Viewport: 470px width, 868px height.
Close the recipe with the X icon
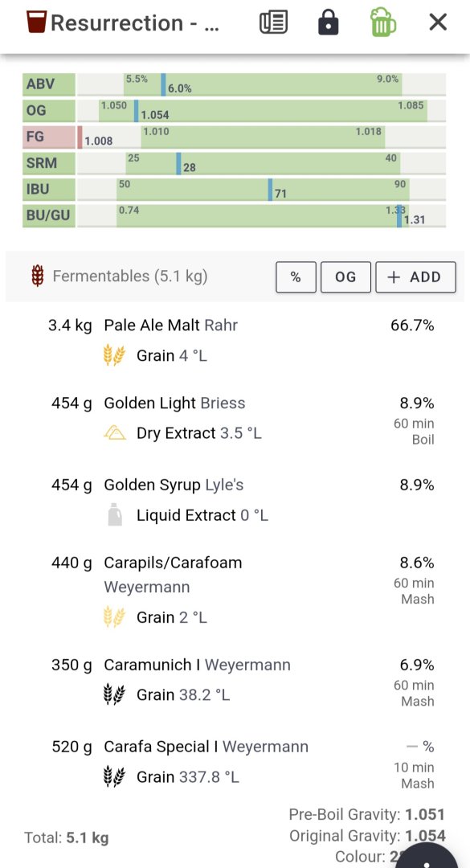click(x=438, y=23)
